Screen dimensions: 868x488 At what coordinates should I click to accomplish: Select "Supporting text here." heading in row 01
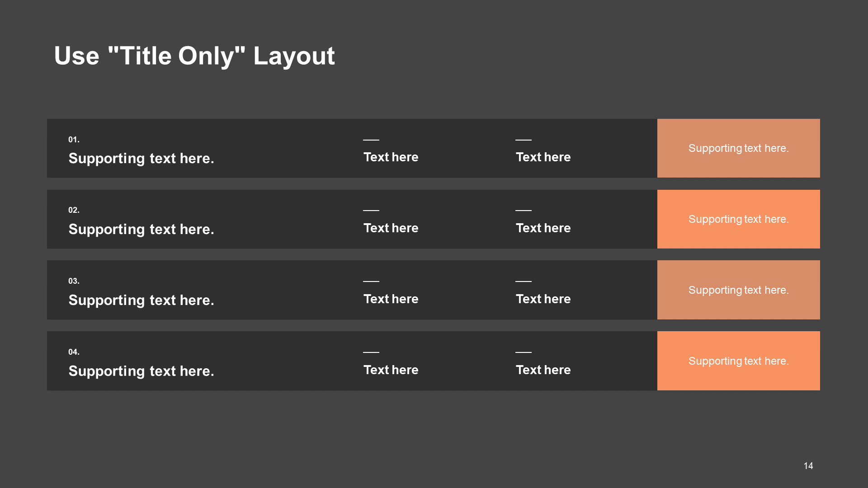(141, 159)
